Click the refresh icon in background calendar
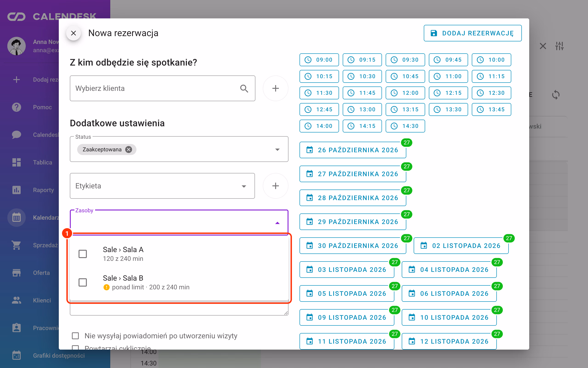Screen dimensions: 588x368 pyautogui.click(x=556, y=95)
